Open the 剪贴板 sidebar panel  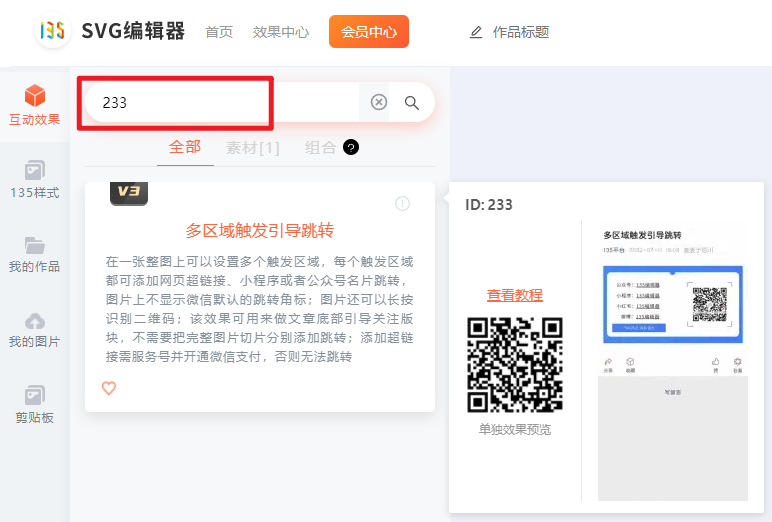(34, 404)
